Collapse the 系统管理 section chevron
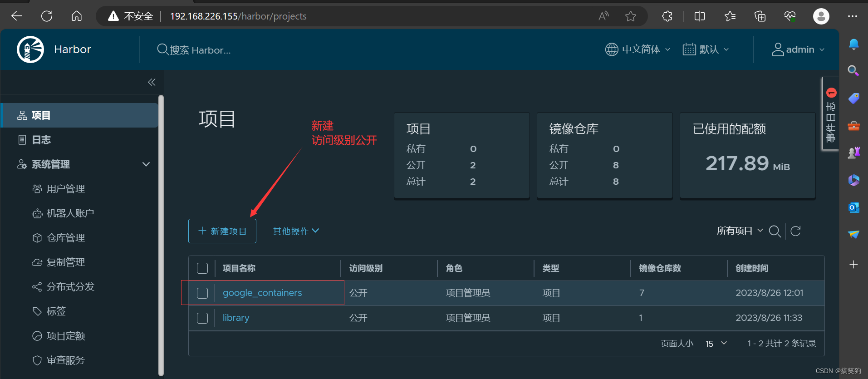This screenshot has height=379, width=868. point(146,164)
